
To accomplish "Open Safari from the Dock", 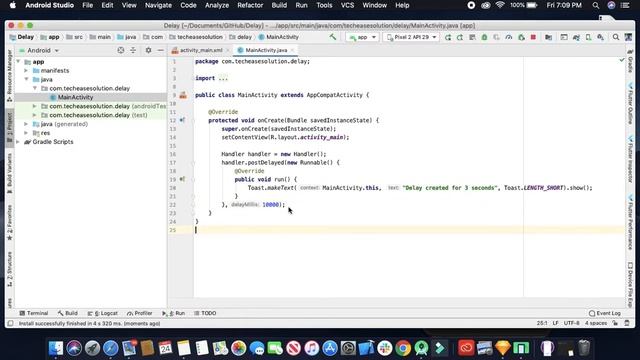I will [x=110, y=348].
